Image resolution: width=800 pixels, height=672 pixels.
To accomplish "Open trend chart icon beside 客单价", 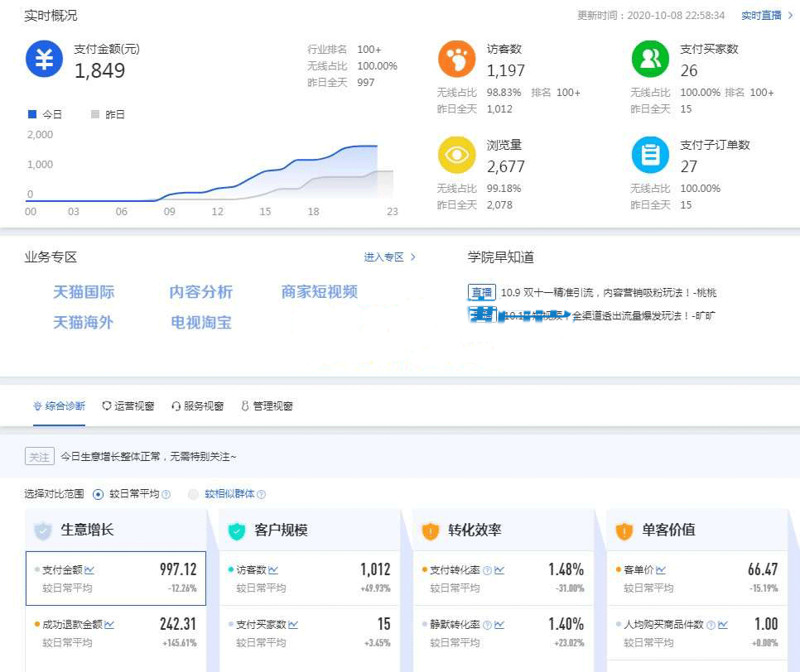I will pos(661,570).
